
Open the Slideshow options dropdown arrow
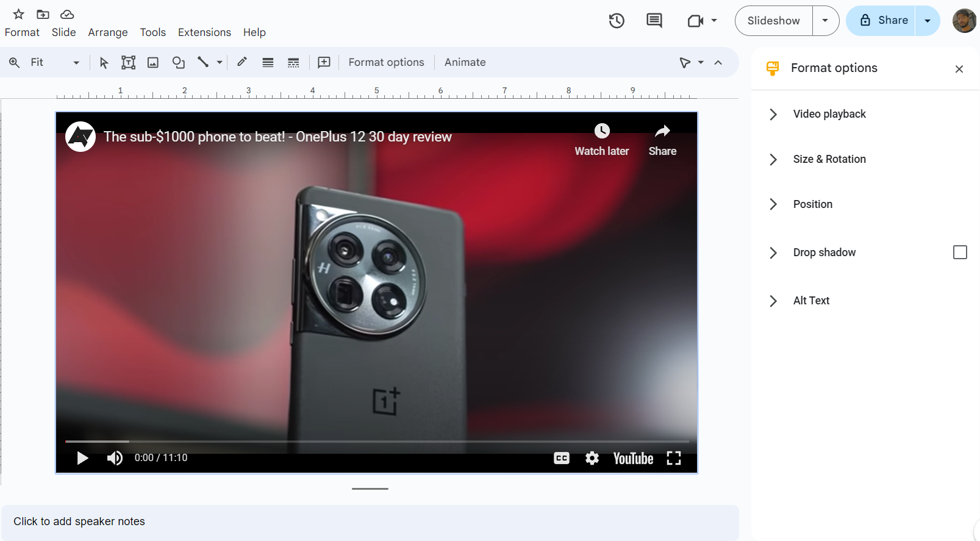(826, 21)
